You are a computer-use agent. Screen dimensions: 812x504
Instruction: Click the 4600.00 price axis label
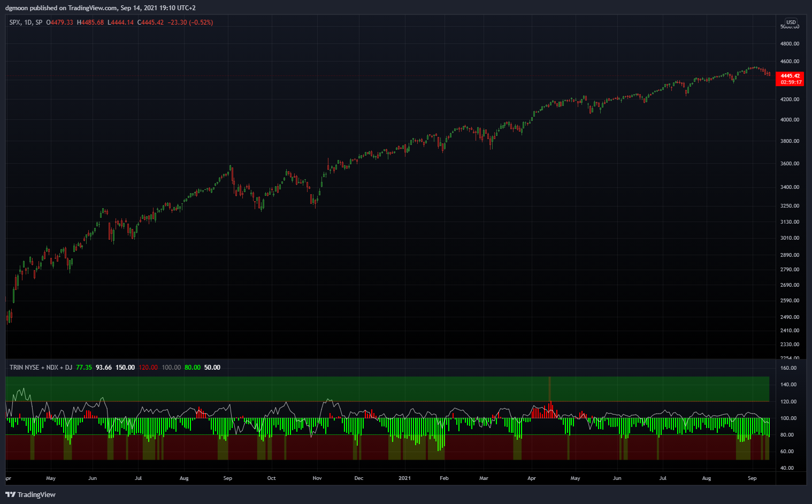tap(790, 62)
